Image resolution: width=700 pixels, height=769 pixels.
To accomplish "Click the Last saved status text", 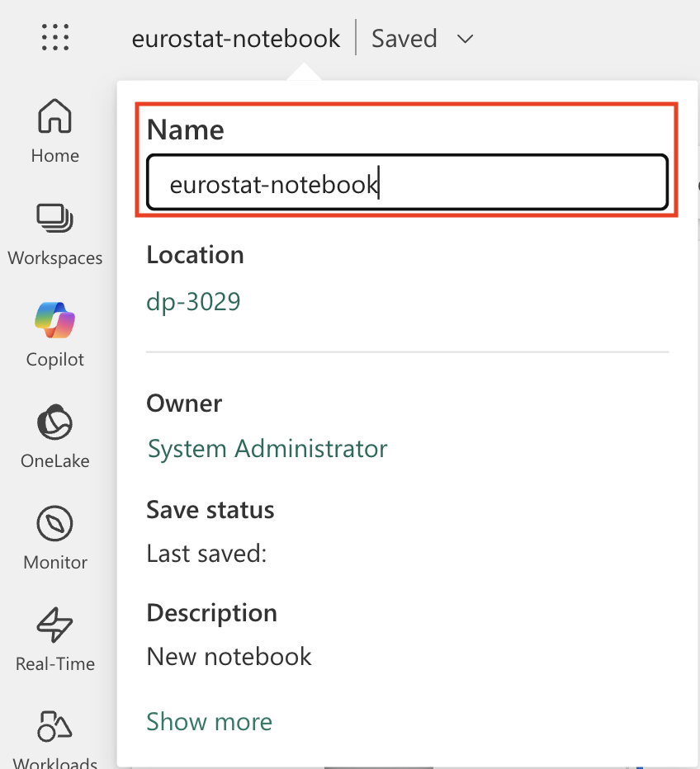I will click(206, 554).
